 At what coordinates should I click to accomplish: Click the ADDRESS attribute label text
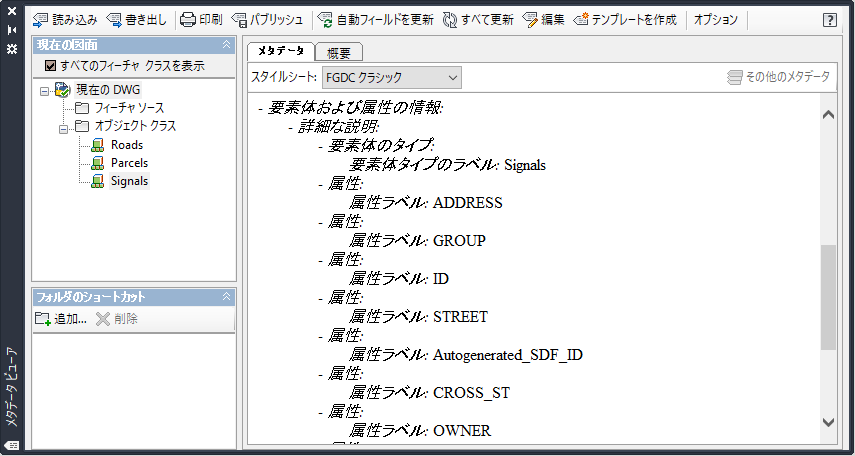(468, 203)
